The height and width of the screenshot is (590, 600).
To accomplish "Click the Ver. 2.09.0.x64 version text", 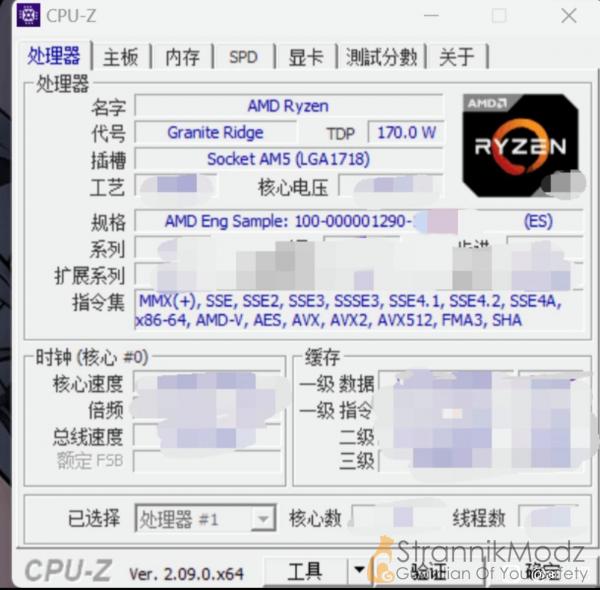I will (x=186, y=574).
